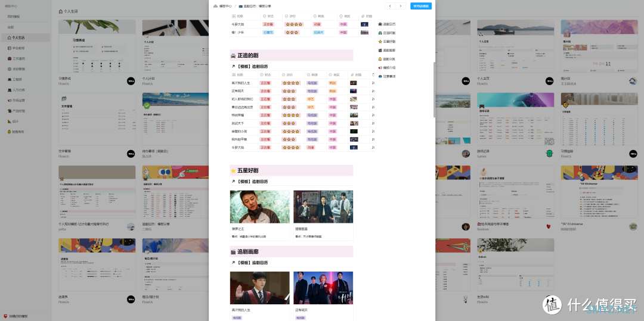Click 韩国 region tag in 再次我的人生 row
644x321 pixels.
pos(333,83)
